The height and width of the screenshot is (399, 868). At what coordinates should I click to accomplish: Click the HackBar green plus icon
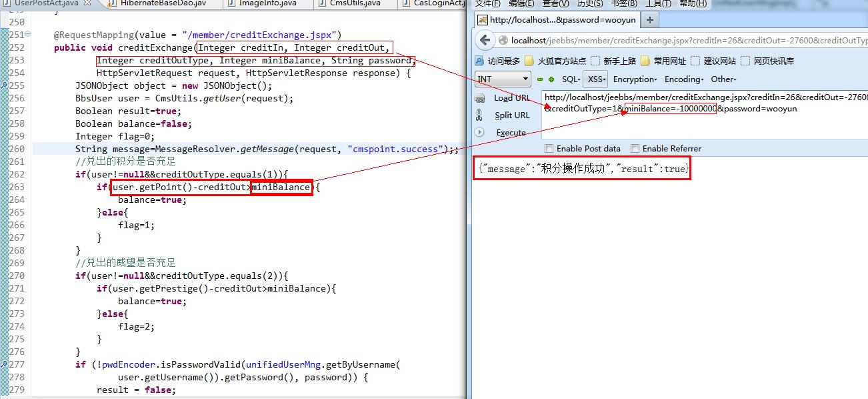(551, 79)
